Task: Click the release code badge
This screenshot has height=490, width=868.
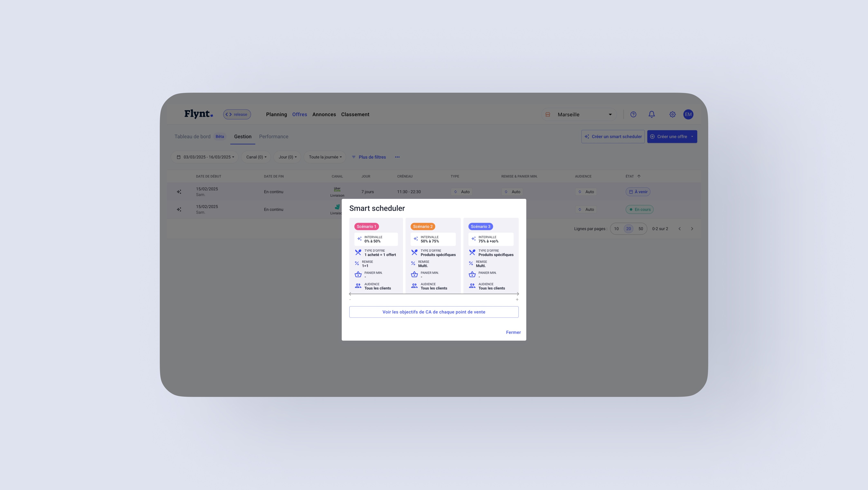Action: coord(237,115)
